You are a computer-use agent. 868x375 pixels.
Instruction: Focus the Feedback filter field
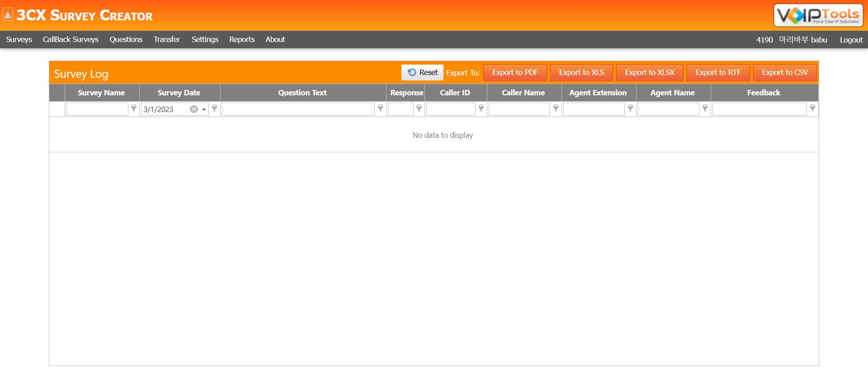pos(759,109)
